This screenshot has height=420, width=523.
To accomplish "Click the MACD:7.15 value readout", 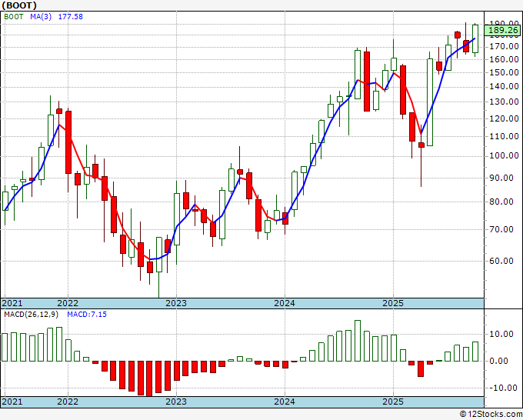I will pos(87,315).
